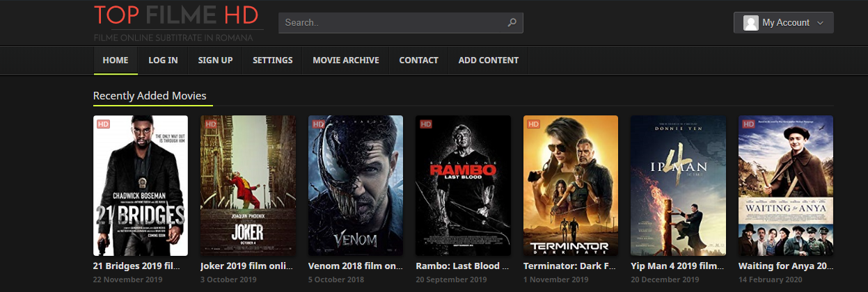Viewport: 868px width, 292px height.
Task: Open the Venom movie poster
Action: tap(356, 186)
